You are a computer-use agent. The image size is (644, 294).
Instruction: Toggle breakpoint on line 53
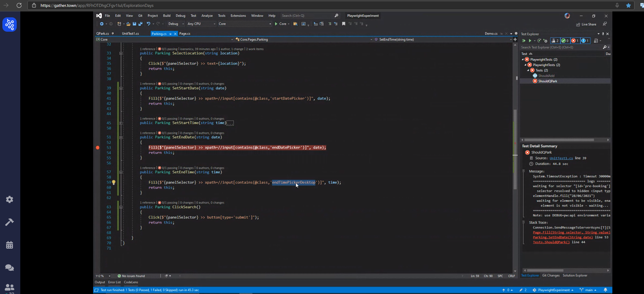coord(98,148)
